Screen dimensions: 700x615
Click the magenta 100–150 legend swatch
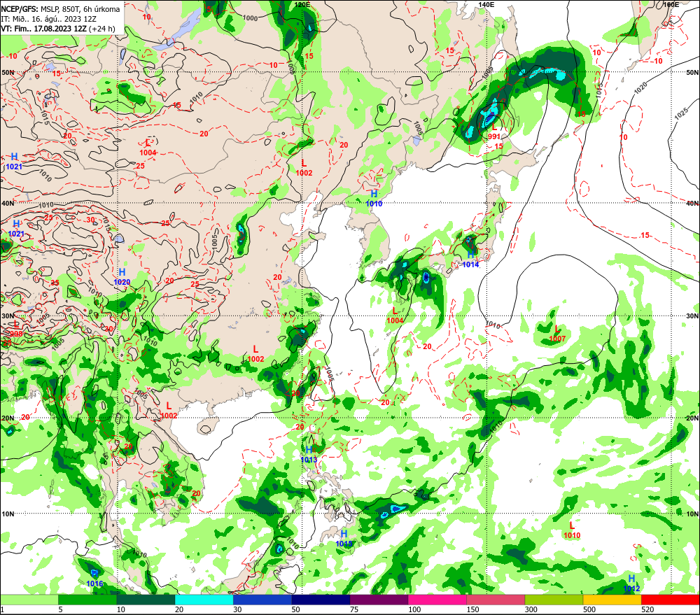click(437, 600)
